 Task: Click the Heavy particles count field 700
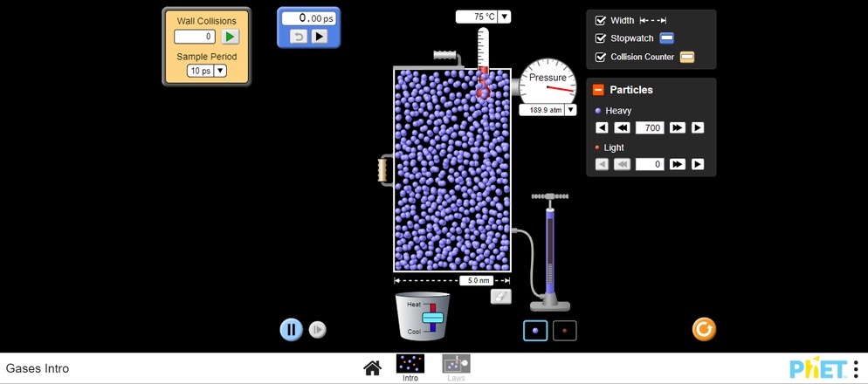pyautogui.click(x=650, y=127)
